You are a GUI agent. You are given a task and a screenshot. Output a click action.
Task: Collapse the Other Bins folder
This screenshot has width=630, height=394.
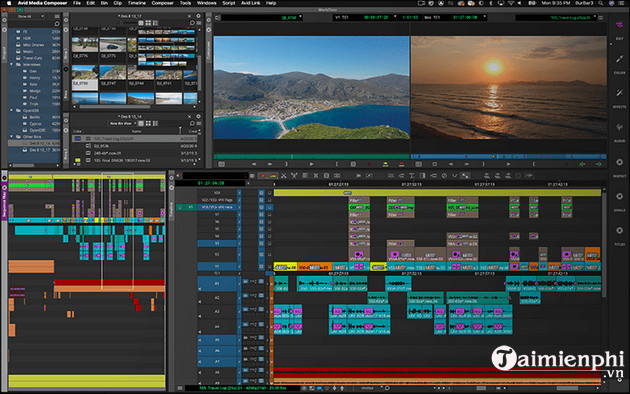point(12,137)
